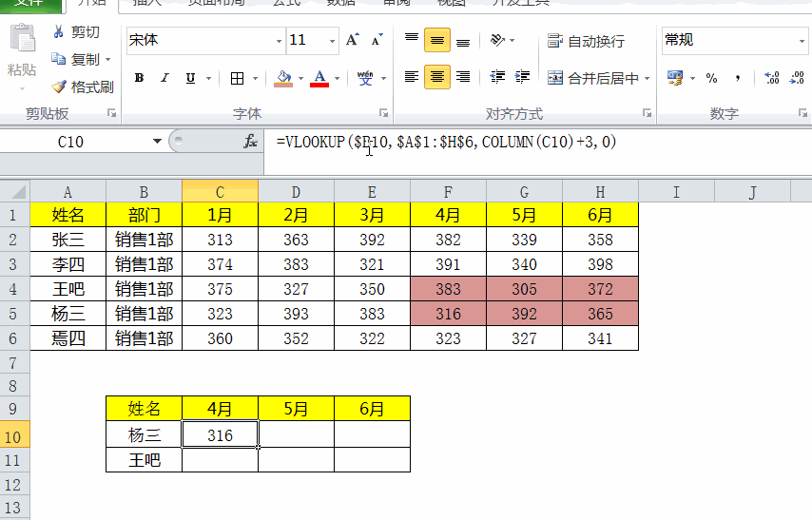Open the font color dropdown arrow

(338, 79)
